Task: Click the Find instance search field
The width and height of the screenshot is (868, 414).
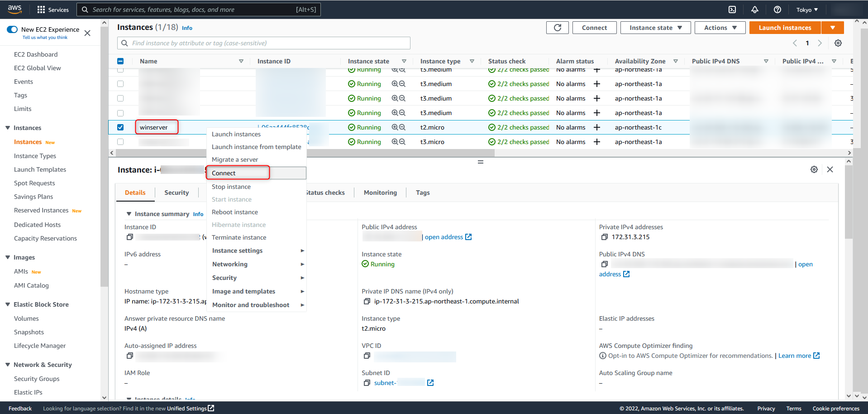Action: pyautogui.click(x=264, y=43)
